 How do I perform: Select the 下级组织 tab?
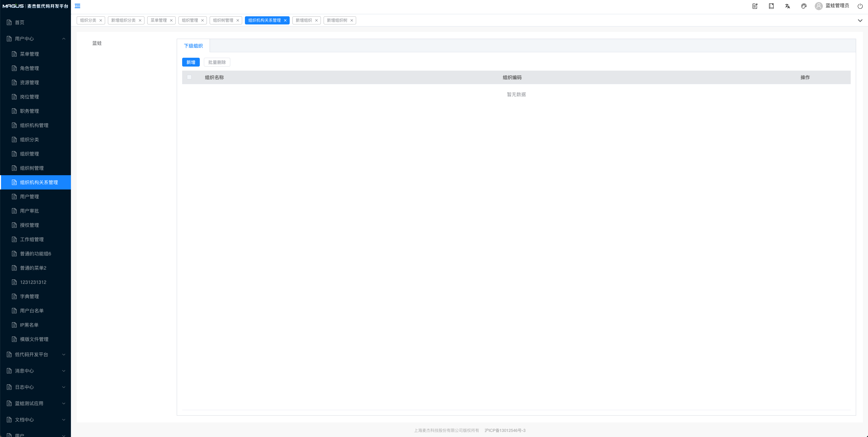click(x=193, y=46)
